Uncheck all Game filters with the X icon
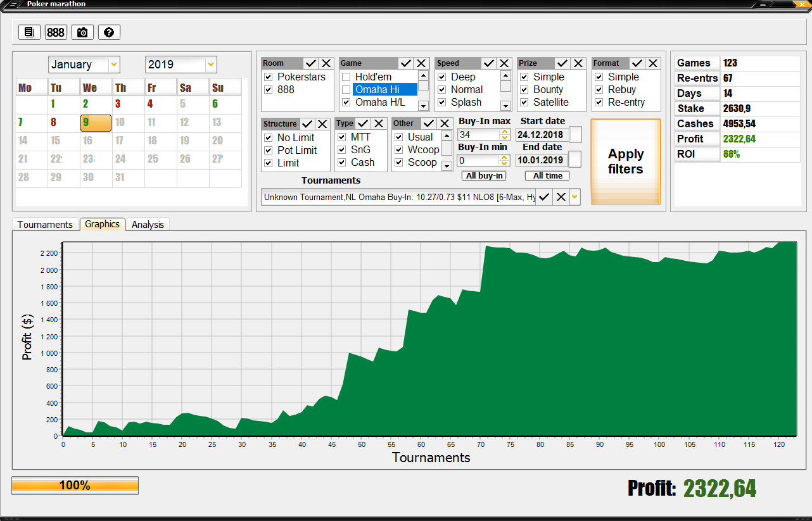The height and width of the screenshot is (521, 812). tap(421, 63)
